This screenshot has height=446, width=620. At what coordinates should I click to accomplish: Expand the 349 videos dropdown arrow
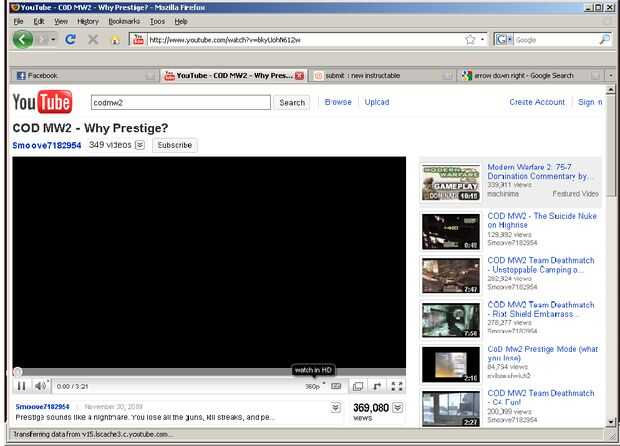(x=140, y=145)
